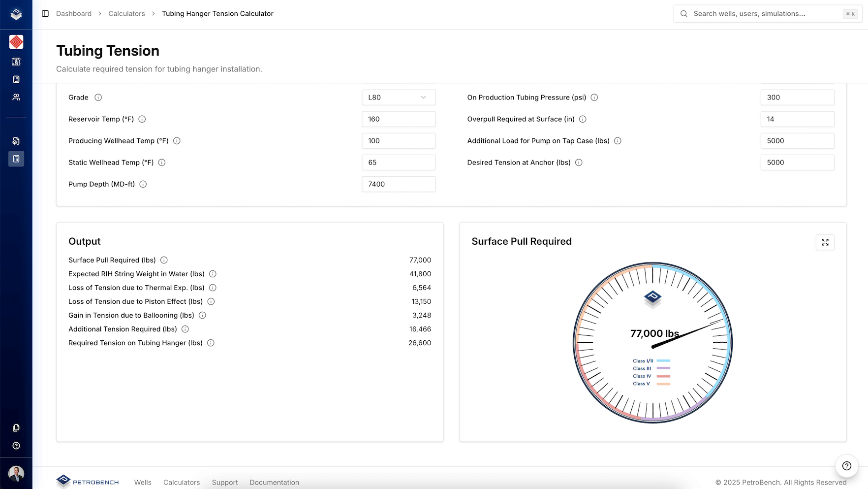Open the Documentation footer link
The width and height of the screenshot is (868, 489).
click(x=274, y=482)
